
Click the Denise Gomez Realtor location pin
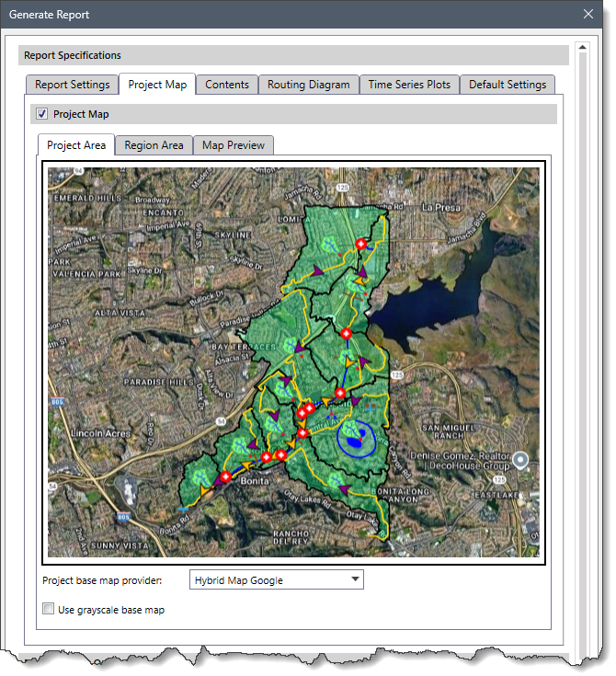click(520, 460)
